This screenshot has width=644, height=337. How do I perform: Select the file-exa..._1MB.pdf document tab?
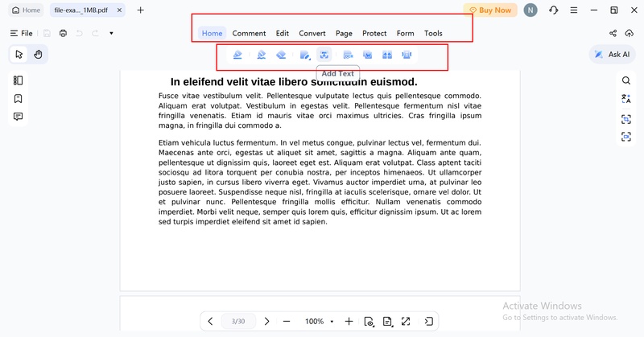(x=81, y=10)
